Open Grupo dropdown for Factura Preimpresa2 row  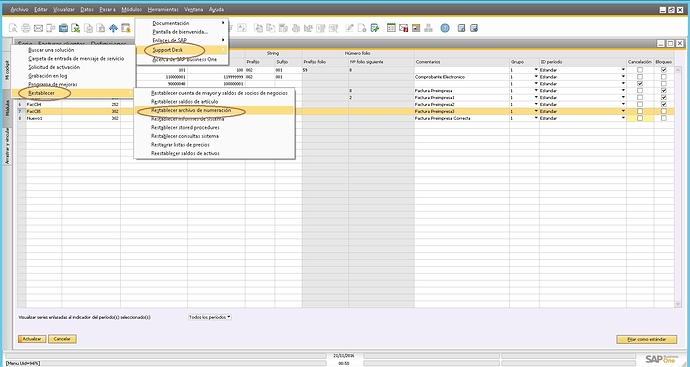536,105
